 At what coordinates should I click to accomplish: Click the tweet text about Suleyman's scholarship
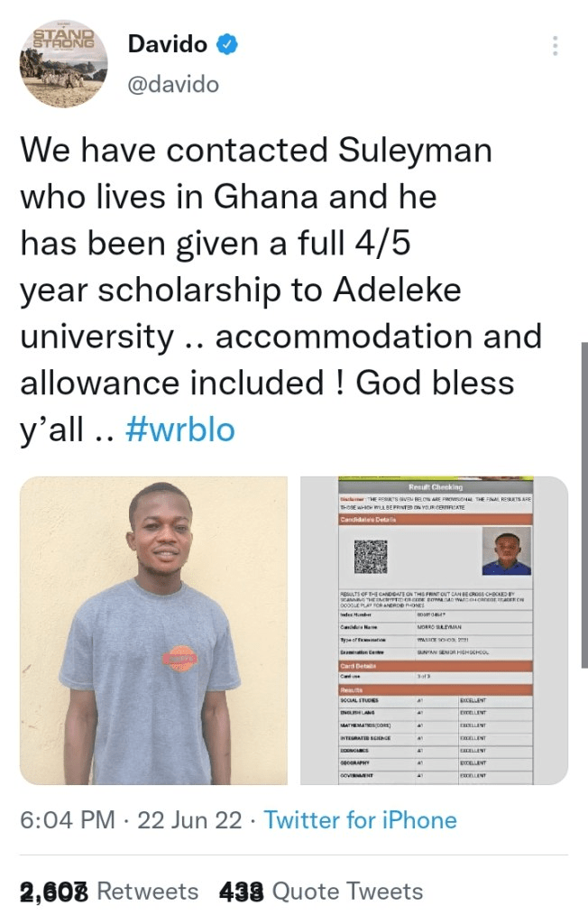click(x=280, y=289)
